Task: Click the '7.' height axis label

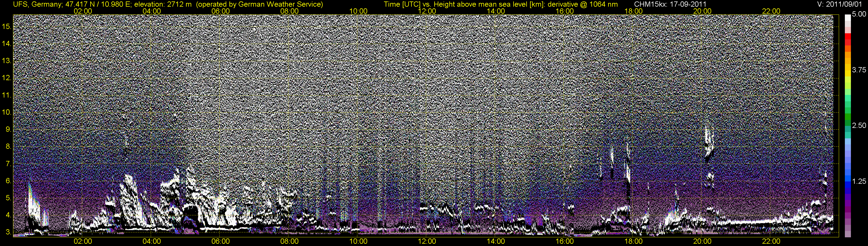Action: pos(9,164)
